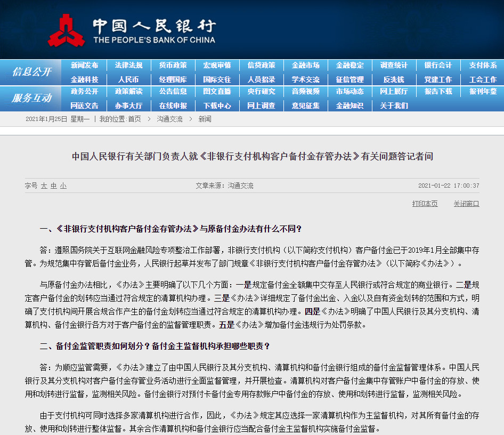Open 在线申报 page
The image size is (504, 435).
click(173, 106)
